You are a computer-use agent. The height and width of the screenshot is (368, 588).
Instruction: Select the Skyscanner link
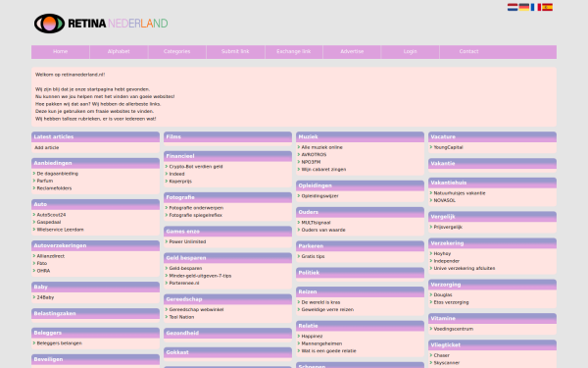447,363
